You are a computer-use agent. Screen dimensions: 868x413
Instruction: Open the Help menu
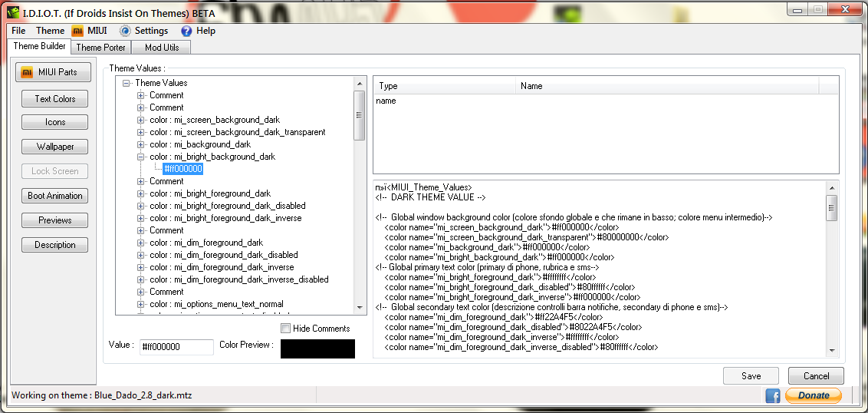click(206, 31)
